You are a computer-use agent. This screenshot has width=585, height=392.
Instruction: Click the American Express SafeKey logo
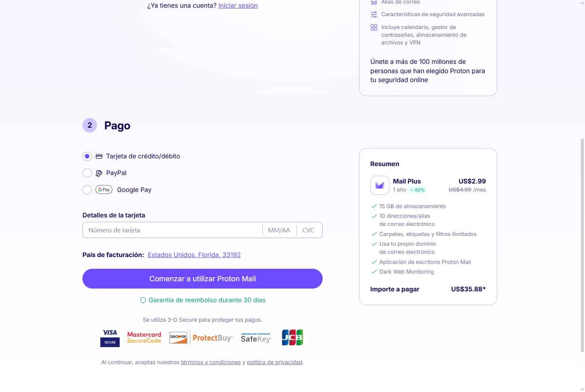point(256,338)
